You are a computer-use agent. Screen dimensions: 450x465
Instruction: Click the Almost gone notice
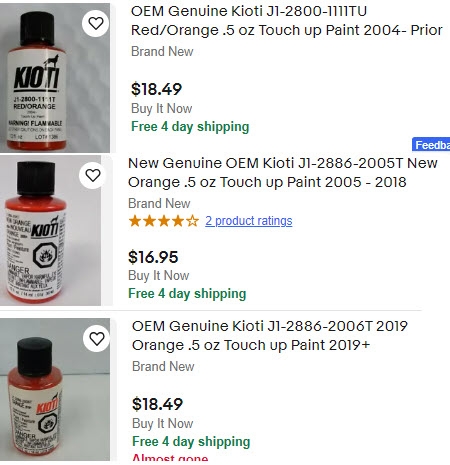pos(170,457)
